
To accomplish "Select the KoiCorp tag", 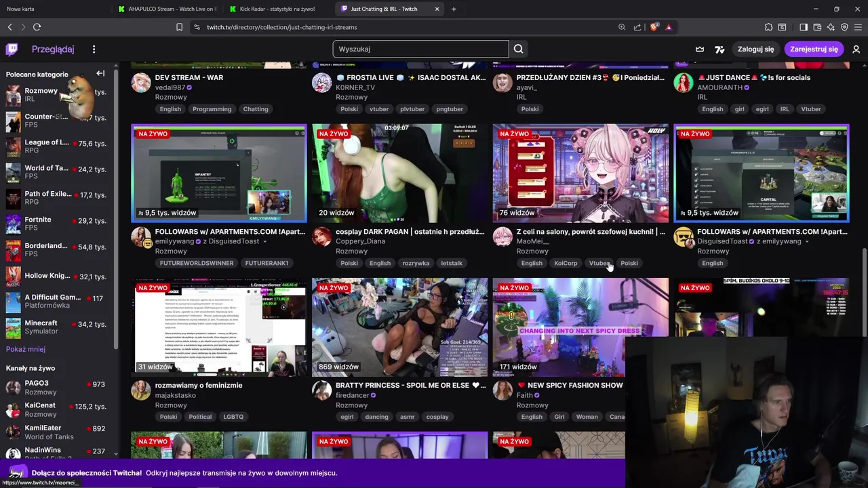I will pyautogui.click(x=566, y=263).
